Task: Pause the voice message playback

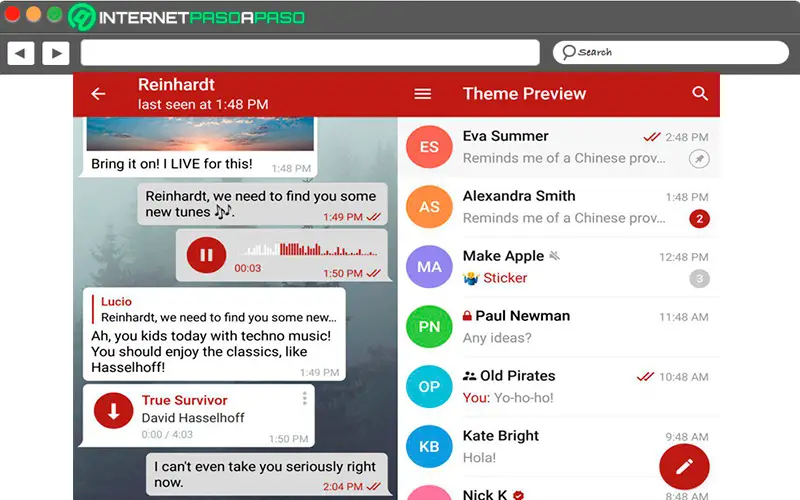Action: 206,255
